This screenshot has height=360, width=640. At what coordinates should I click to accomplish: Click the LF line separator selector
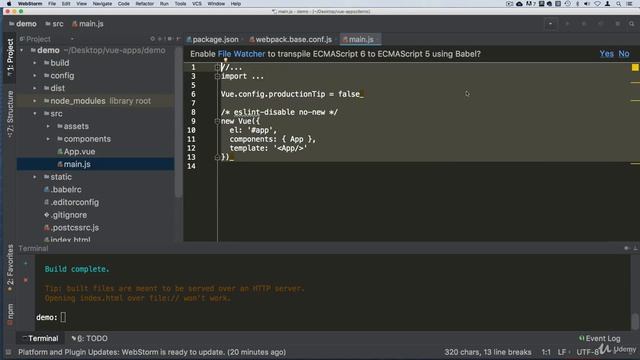pos(563,352)
